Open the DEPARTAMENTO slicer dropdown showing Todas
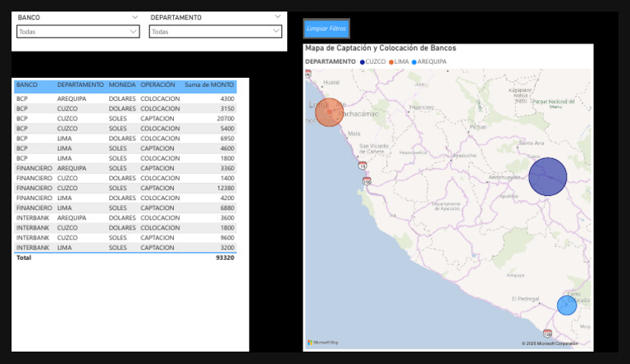This screenshot has height=364, width=630. pyautogui.click(x=216, y=32)
